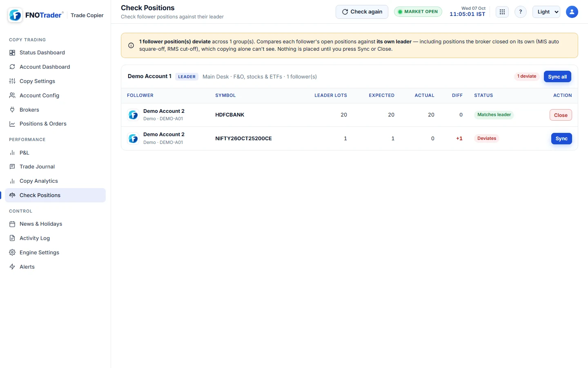Click the 11:05:01 IST clock
The height and width of the screenshot is (368, 588).
[x=468, y=14]
